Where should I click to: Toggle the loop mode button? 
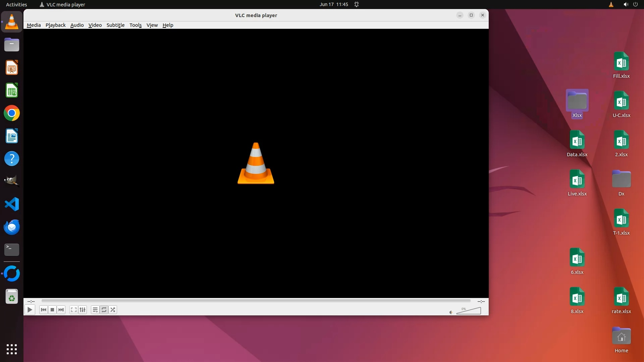(x=104, y=310)
